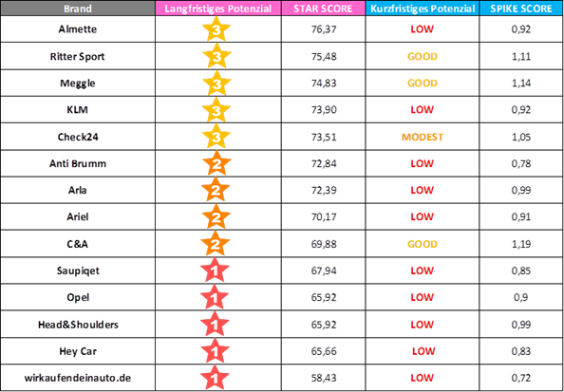Select the Langfristiges Potenzial column header
This screenshot has height=392, width=564.
(x=218, y=9)
